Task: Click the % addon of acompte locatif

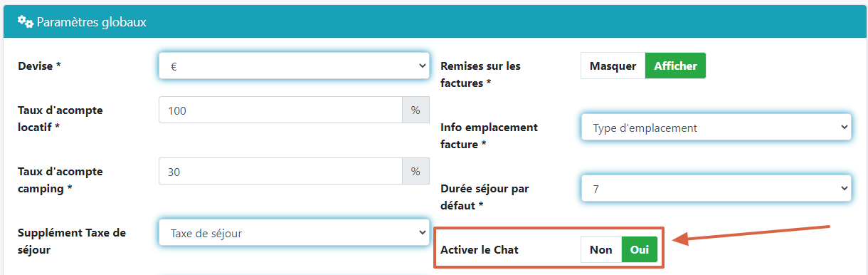Action: tap(416, 110)
